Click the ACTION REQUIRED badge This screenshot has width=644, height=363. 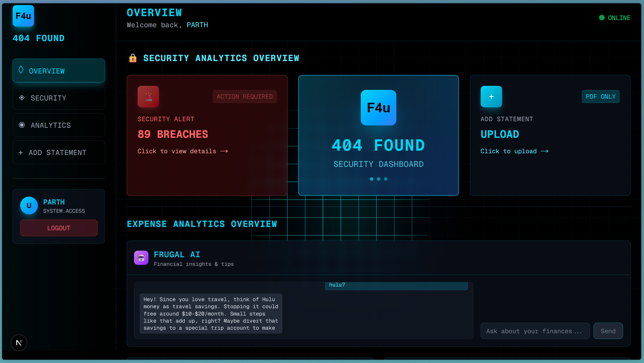tap(245, 97)
